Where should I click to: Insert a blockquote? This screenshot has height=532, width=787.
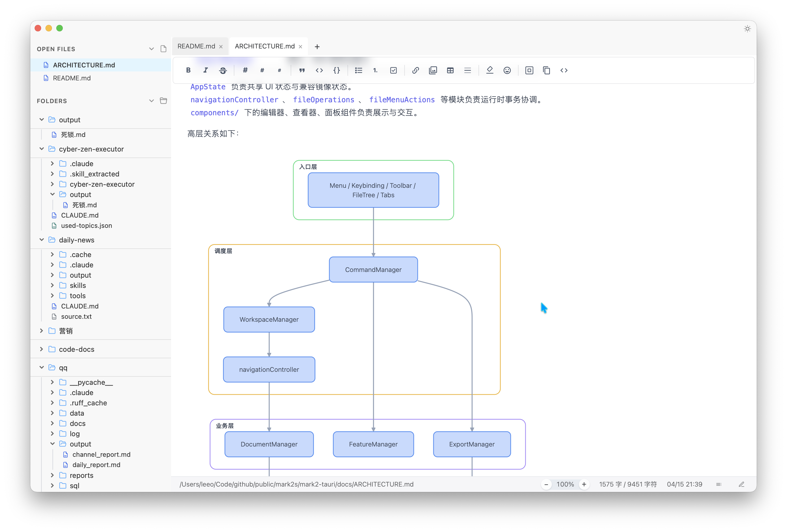pos(302,70)
